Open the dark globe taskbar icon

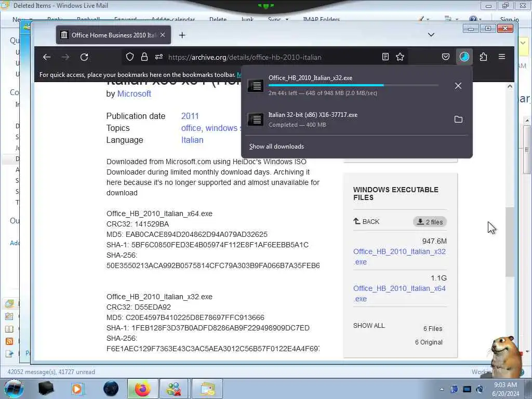[111, 389]
